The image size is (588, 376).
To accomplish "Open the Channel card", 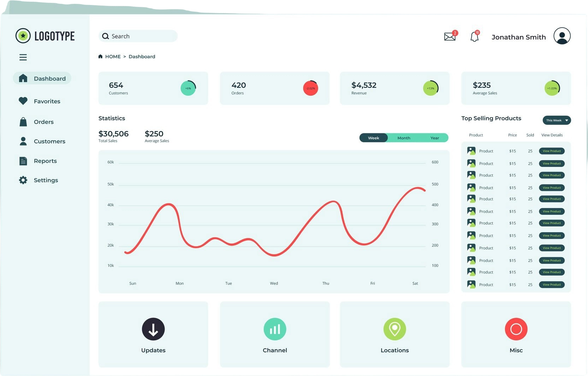I will (275, 334).
